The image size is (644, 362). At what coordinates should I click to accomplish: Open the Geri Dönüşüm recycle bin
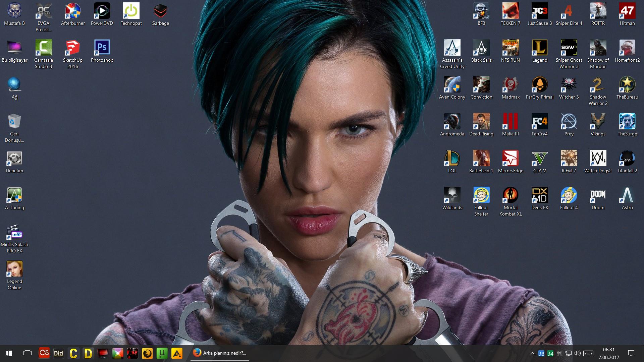(x=14, y=122)
